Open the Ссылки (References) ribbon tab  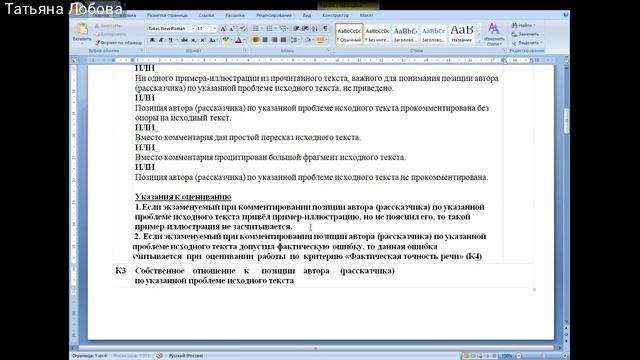coord(206,16)
